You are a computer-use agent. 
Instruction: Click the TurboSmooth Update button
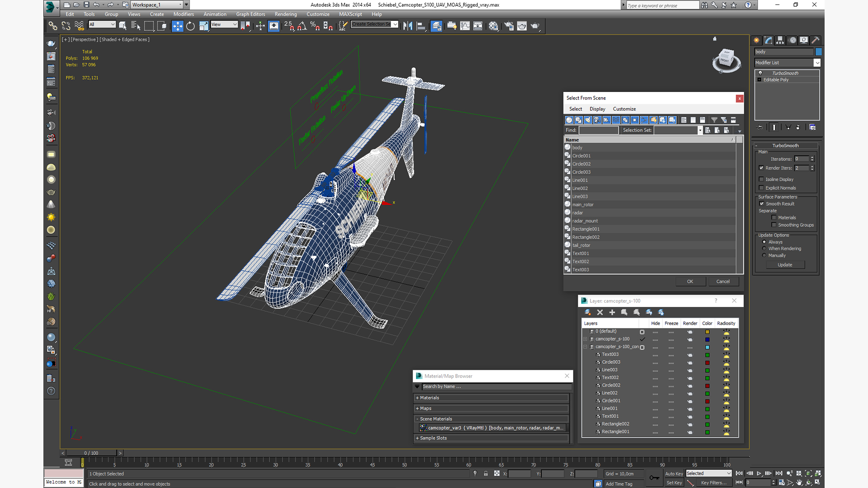coord(785,265)
